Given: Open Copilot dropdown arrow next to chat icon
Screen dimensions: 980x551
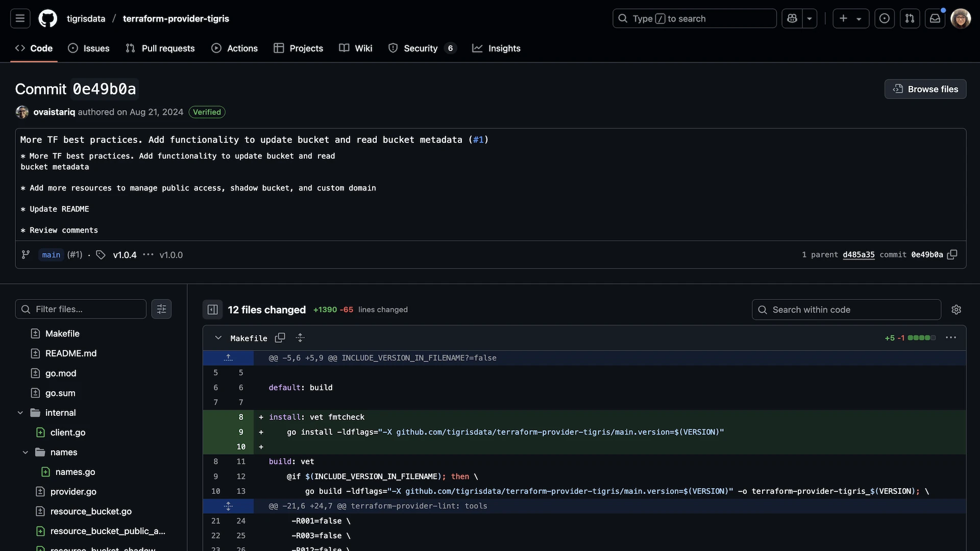Looking at the screenshot, I should (810, 18).
